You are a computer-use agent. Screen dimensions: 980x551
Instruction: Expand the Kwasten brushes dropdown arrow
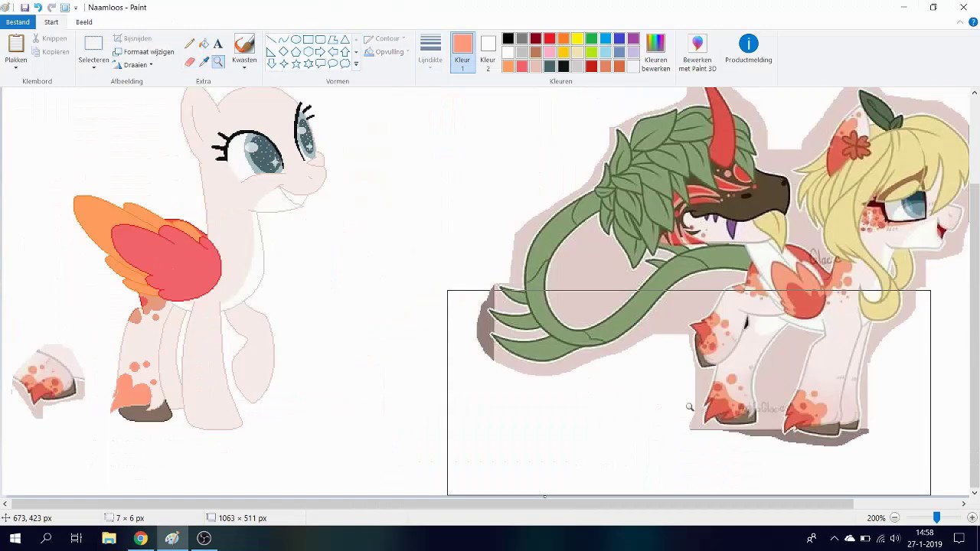[244, 68]
